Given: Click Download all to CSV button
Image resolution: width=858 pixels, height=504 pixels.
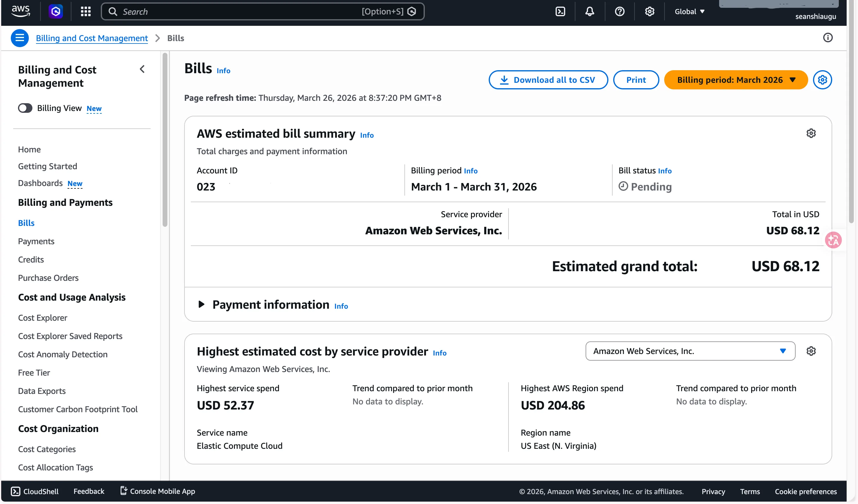Looking at the screenshot, I should click(x=548, y=80).
